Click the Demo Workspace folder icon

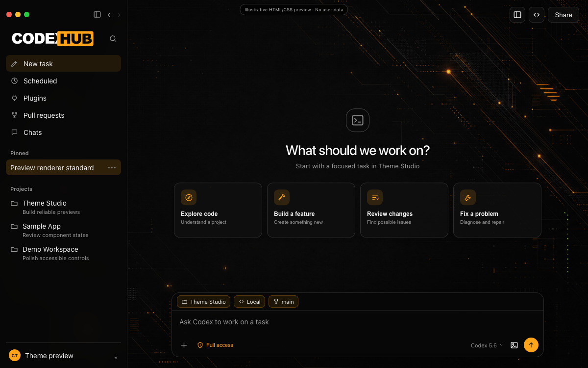(14, 249)
